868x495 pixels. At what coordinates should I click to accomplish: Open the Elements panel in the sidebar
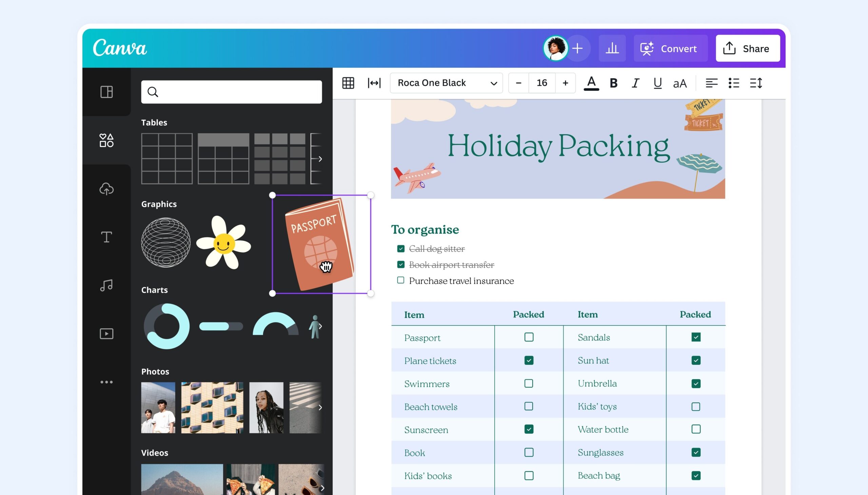pyautogui.click(x=106, y=140)
